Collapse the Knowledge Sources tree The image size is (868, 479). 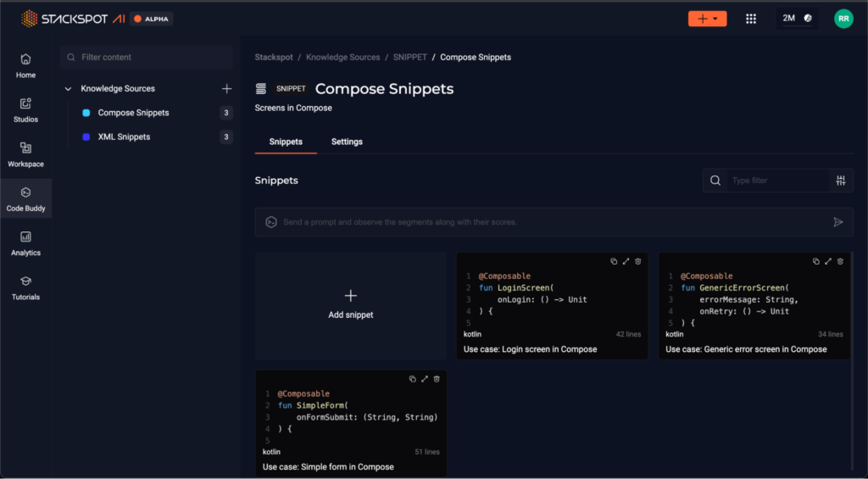[68, 89]
